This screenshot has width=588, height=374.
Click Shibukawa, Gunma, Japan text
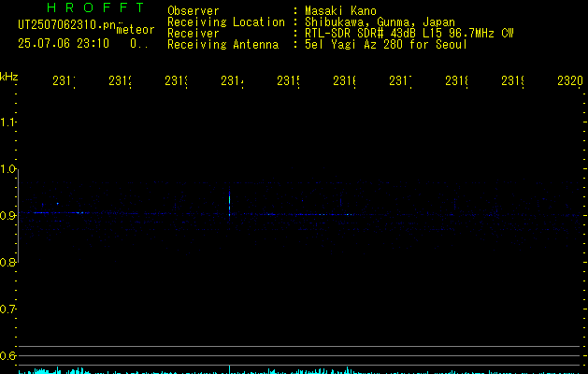tap(380, 22)
